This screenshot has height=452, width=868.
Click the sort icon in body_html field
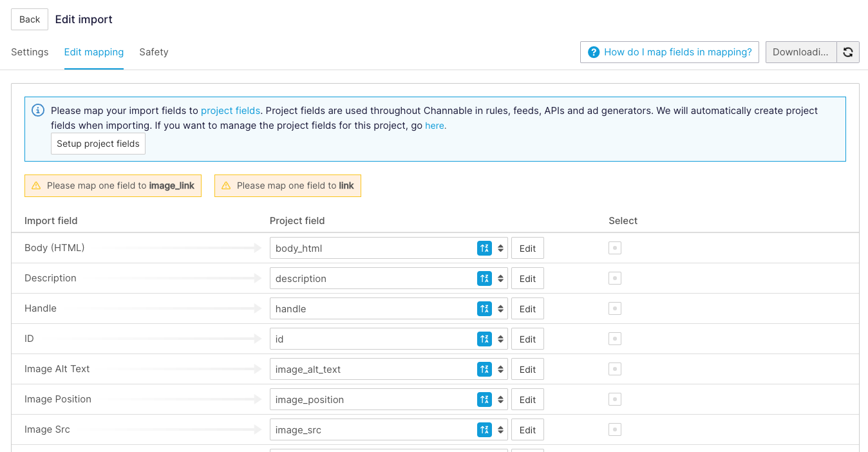click(x=484, y=248)
